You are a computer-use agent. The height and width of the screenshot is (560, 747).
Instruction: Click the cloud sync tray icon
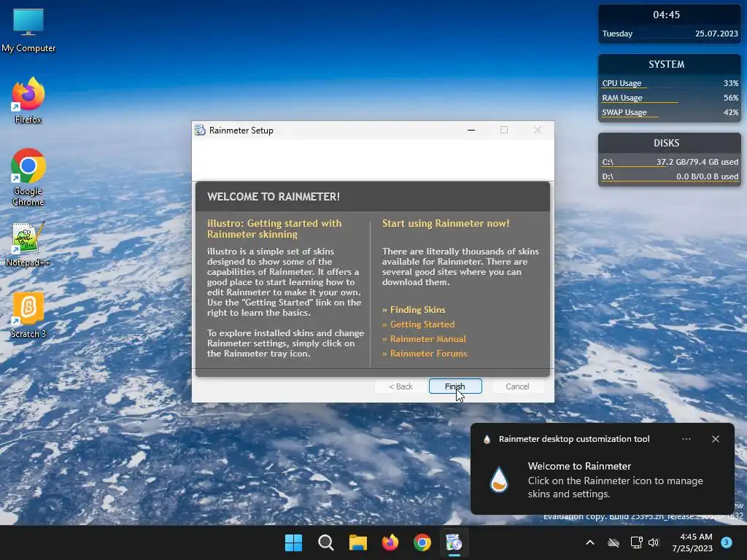tap(614, 542)
